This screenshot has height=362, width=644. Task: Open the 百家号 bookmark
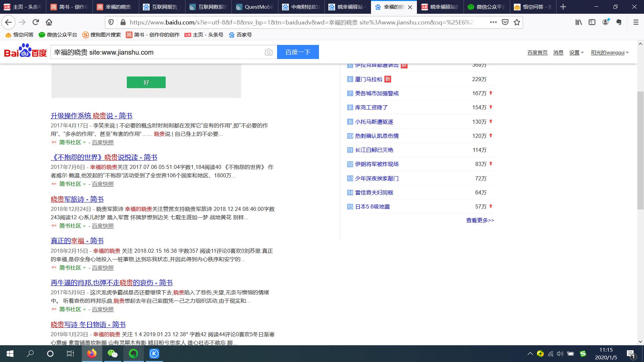coord(240,35)
